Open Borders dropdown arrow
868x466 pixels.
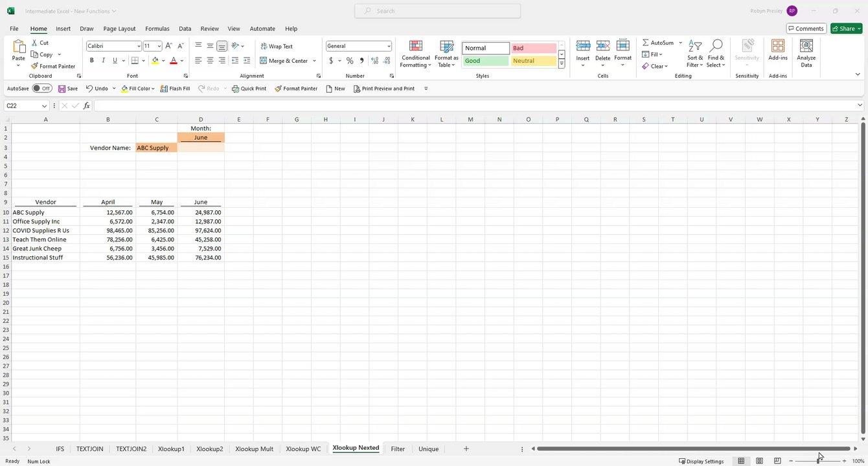(x=144, y=61)
